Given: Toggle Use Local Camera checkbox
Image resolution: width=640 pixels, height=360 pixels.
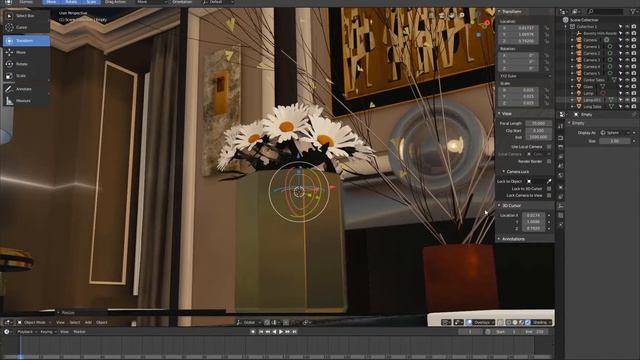Looking at the screenshot, I should 549,147.
